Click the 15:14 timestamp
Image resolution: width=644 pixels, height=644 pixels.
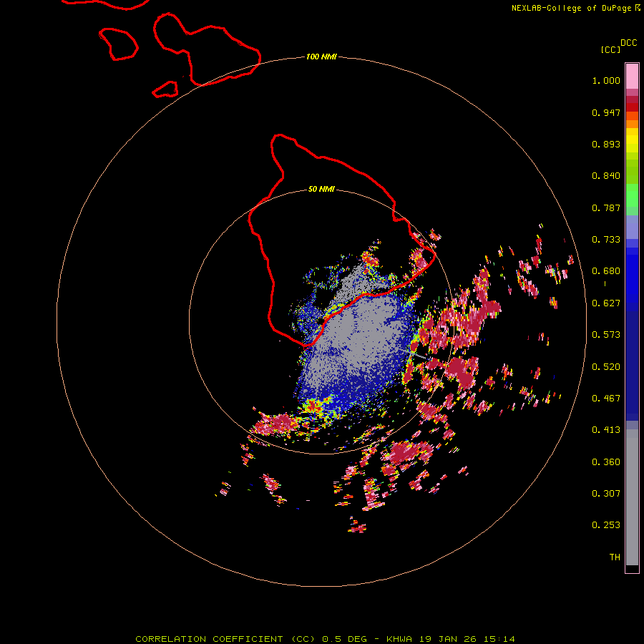click(499, 639)
